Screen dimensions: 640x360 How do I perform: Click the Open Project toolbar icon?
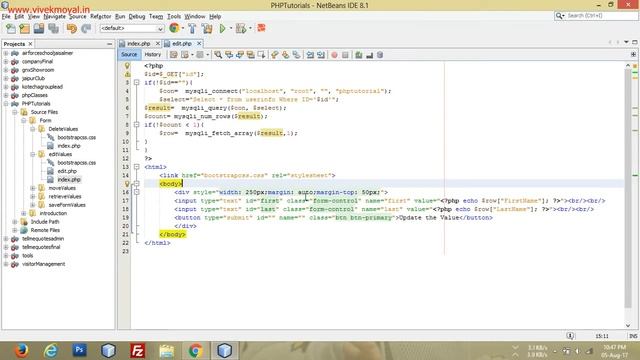coord(39,28)
